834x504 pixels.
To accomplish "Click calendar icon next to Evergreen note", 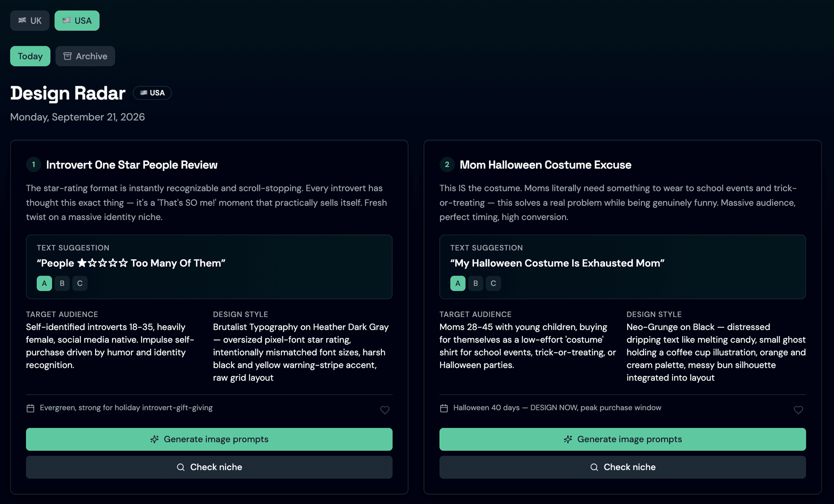I will [x=31, y=408].
